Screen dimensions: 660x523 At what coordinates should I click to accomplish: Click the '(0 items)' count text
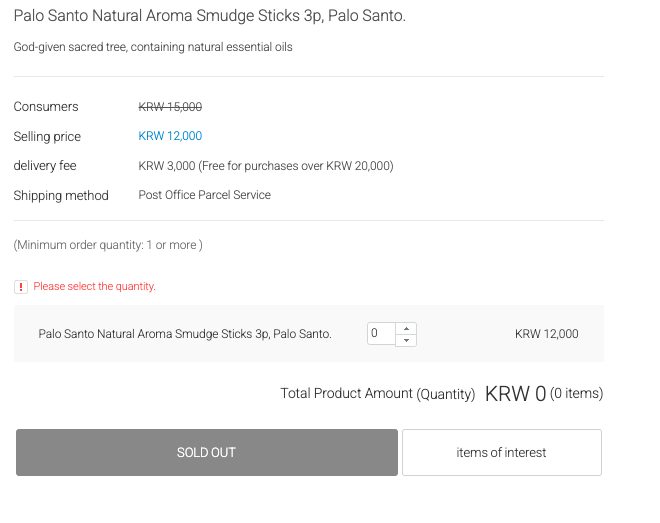(x=576, y=393)
